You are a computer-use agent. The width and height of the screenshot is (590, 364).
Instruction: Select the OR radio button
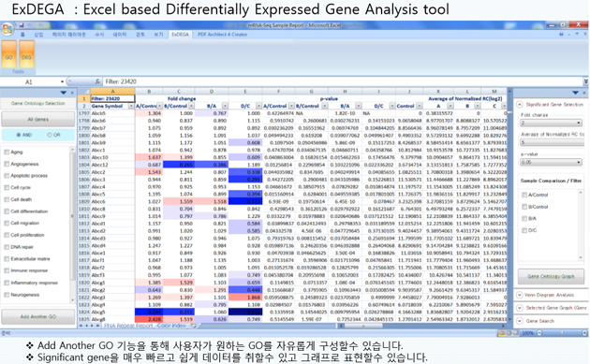(50, 135)
